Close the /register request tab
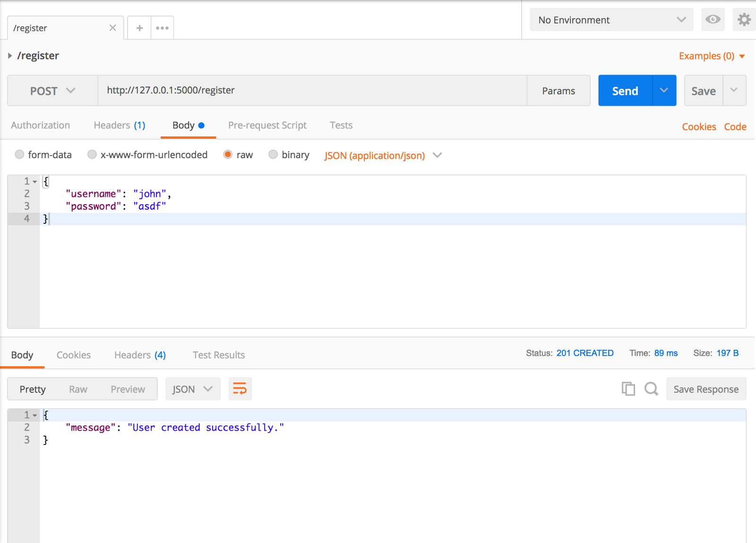The image size is (756, 543). coord(112,28)
